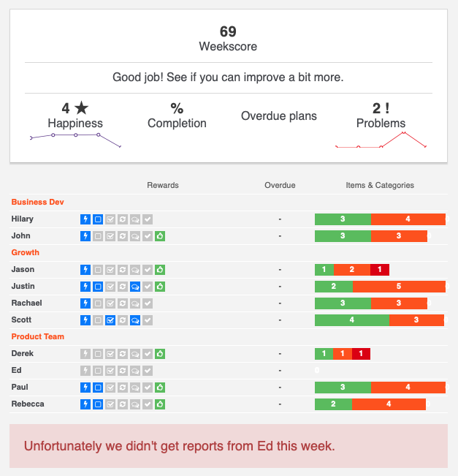The width and height of the screenshot is (458, 476).
Task: Click Hilary's blue lightning bolt reward icon
Action: pyautogui.click(x=85, y=219)
